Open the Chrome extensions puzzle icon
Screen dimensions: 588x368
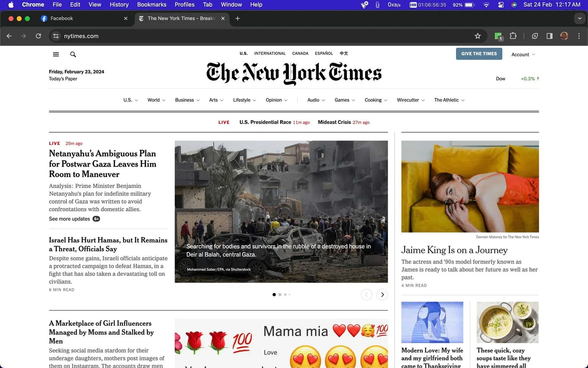click(513, 36)
